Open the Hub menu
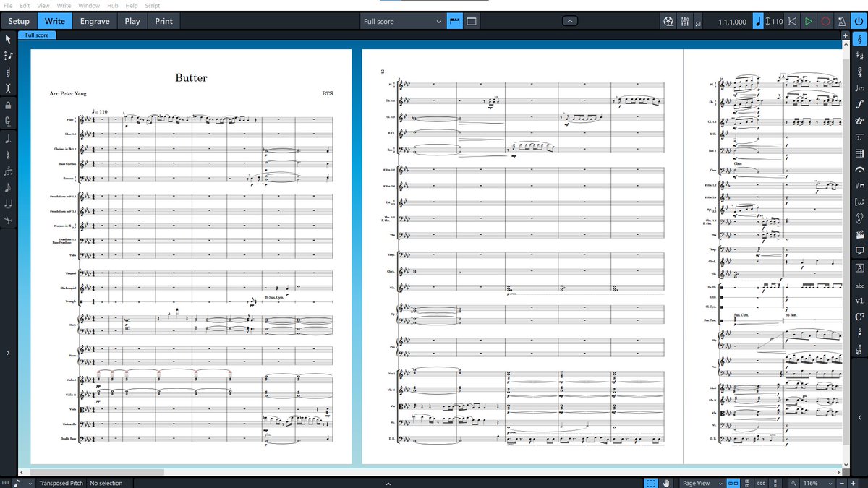Image resolution: width=868 pixels, height=488 pixels. tap(112, 5)
